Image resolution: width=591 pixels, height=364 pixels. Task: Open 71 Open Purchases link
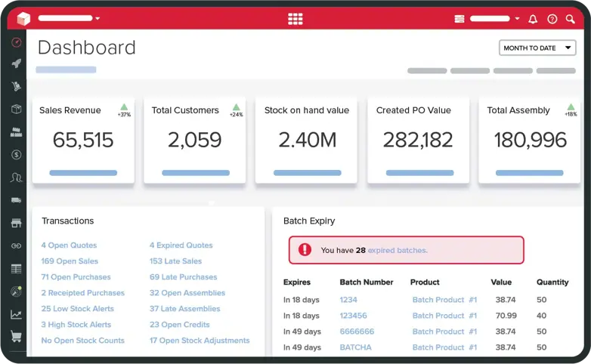coord(76,277)
